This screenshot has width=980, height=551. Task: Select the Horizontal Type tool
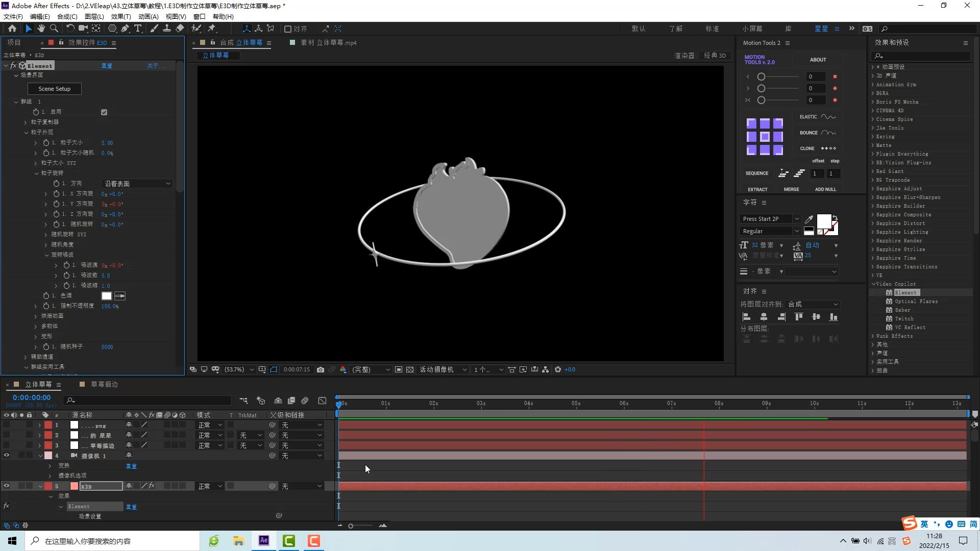click(138, 29)
